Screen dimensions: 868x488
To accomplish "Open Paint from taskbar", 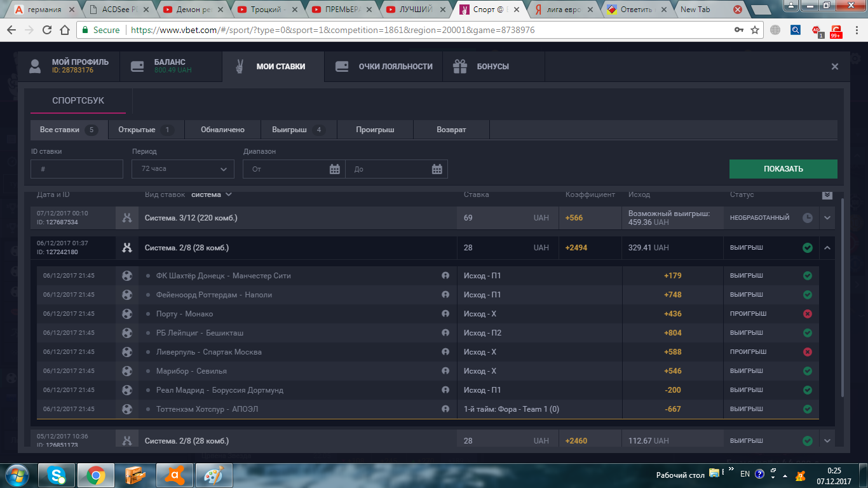I will coord(214,475).
